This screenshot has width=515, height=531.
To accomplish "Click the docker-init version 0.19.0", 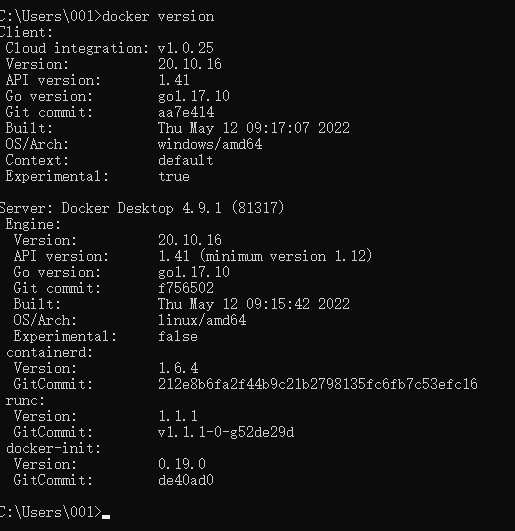I will coord(182,464).
